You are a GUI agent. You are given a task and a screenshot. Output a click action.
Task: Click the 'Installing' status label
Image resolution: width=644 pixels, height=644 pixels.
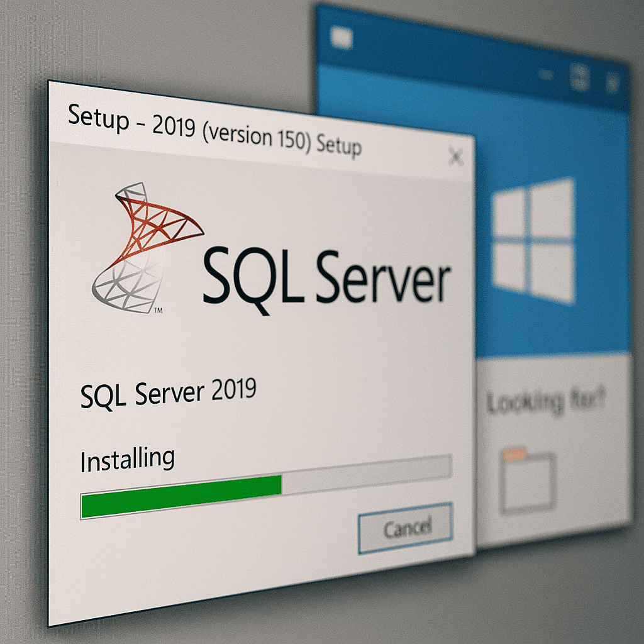127,459
